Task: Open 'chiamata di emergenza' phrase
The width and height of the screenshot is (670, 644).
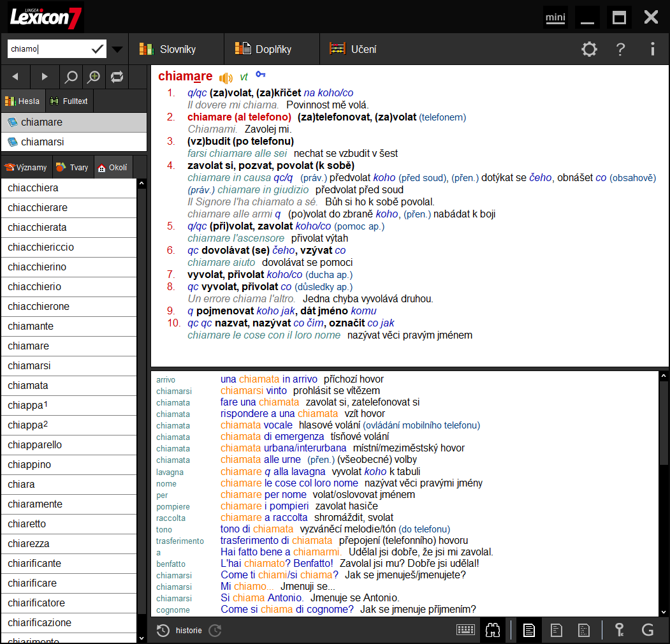Action: 272,436
